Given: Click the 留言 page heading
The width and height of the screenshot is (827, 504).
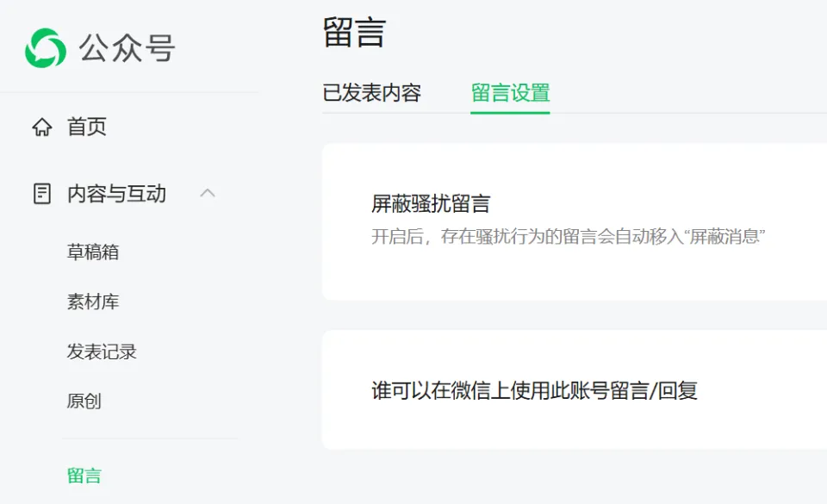Looking at the screenshot, I should point(354,33).
